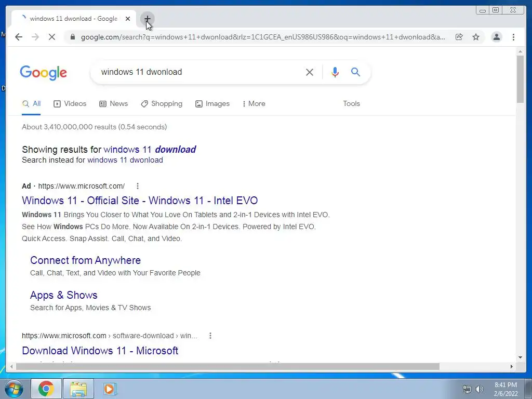Search instead for windows 11 dwonload
The image size is (532, 399).
pyautogui.click(x=125, y=160)
